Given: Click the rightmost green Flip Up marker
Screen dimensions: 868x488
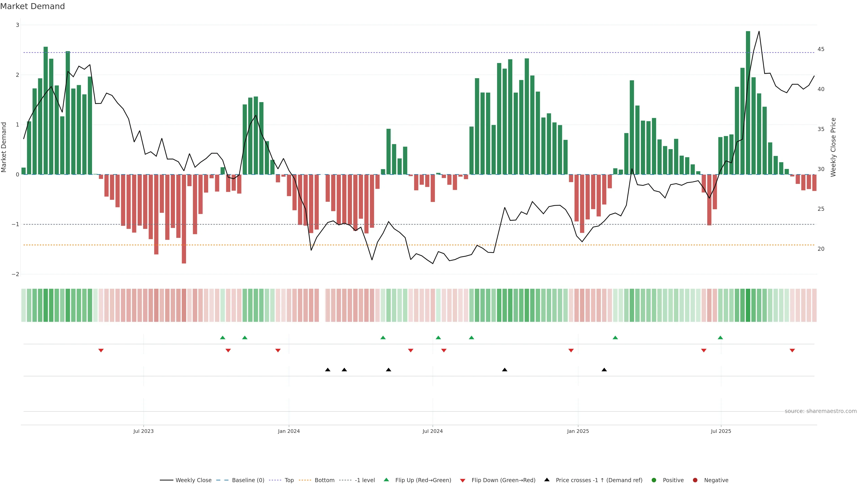Looking at the screenshot, I should point(720,338).
